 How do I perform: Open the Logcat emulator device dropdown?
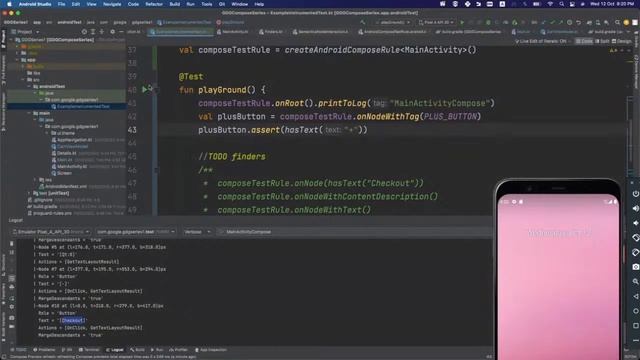click(51, 232)
